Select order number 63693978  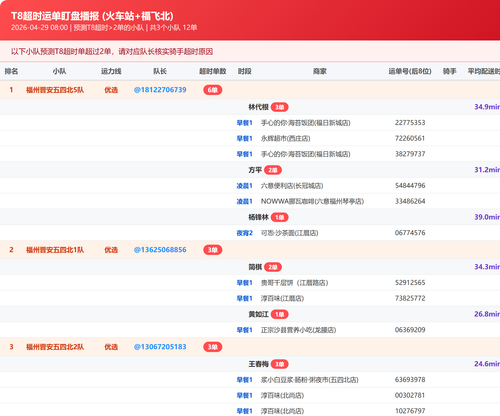410,380
